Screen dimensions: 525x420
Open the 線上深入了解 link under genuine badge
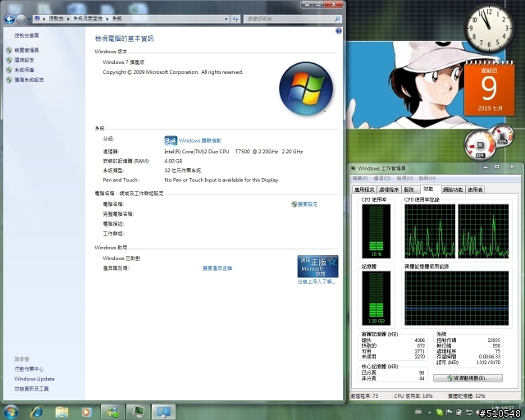[x=317, y=281]
